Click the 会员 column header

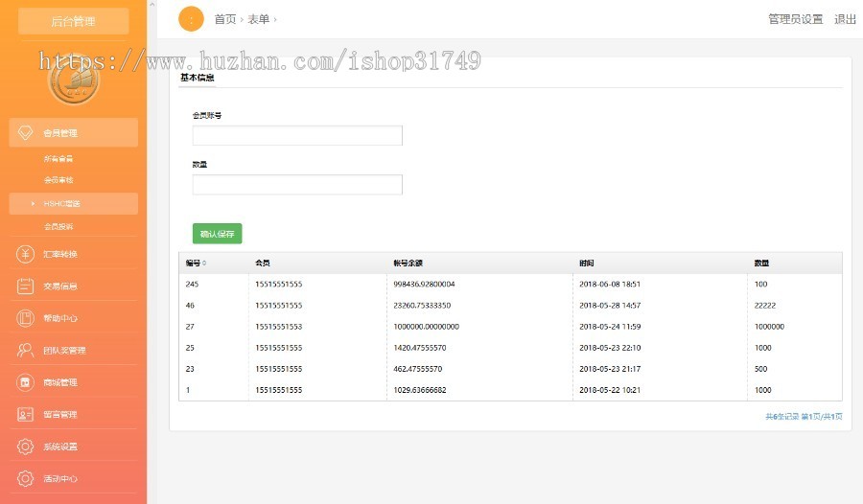pos(263,263)
